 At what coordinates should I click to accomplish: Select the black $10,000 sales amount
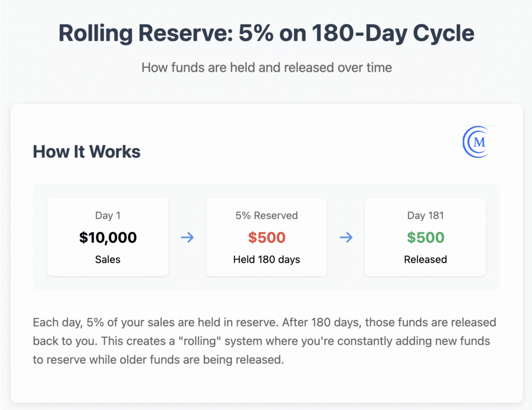coord(108,237)
